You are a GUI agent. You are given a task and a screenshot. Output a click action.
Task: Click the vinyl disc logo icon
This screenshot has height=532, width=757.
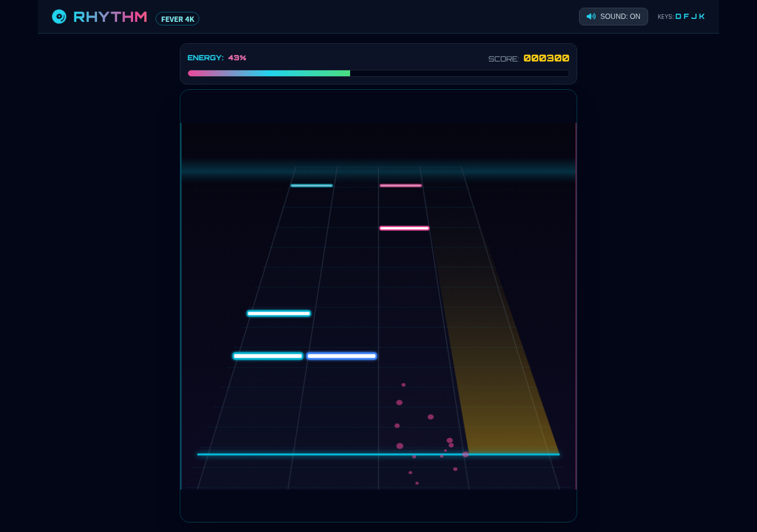tap(59, 17)
